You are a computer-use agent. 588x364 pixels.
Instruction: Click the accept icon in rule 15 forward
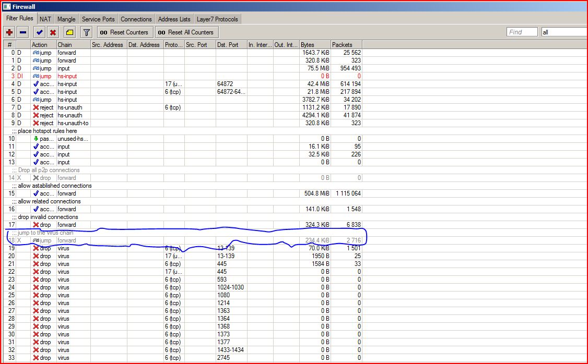[36, 193]
